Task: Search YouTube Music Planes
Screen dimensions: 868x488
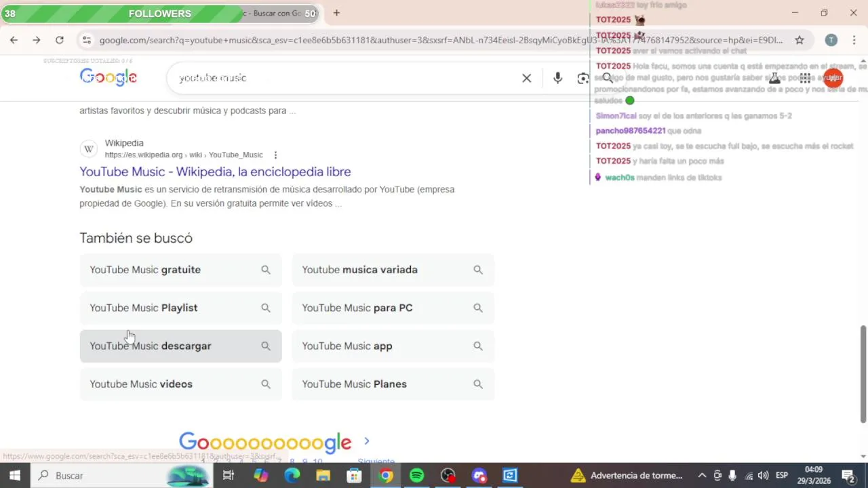Action: point(393,384)
